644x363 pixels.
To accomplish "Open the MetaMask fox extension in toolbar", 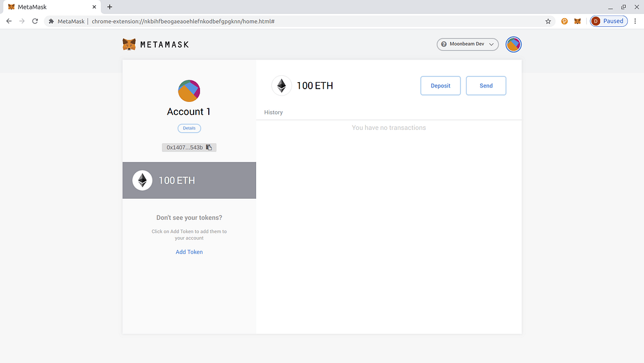I will (x=577, y=22).
